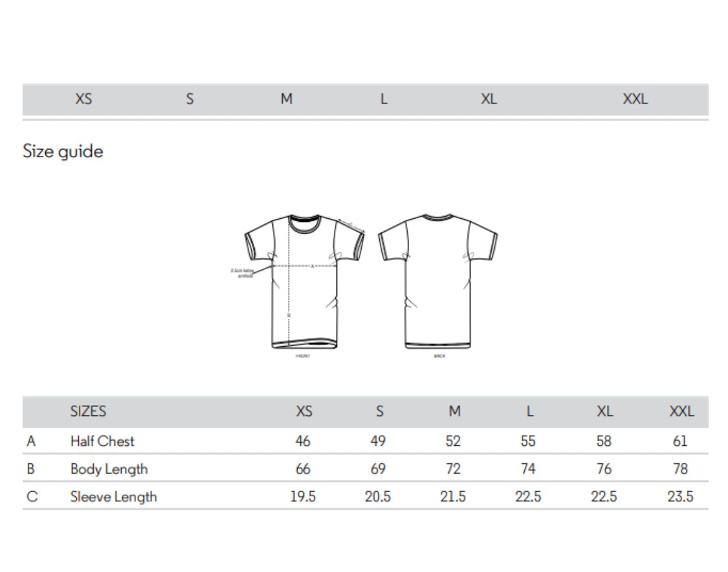
Task: Choose size M in the top bar
Action: point(287,99)
